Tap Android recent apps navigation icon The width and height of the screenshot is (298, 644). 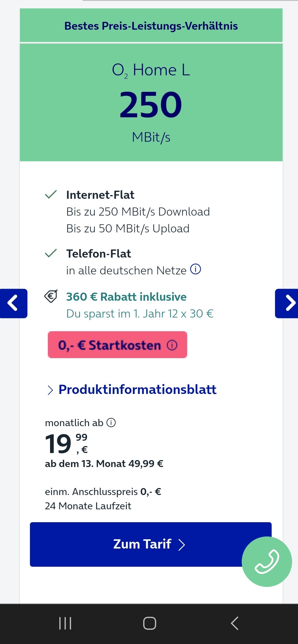[65, 623]
